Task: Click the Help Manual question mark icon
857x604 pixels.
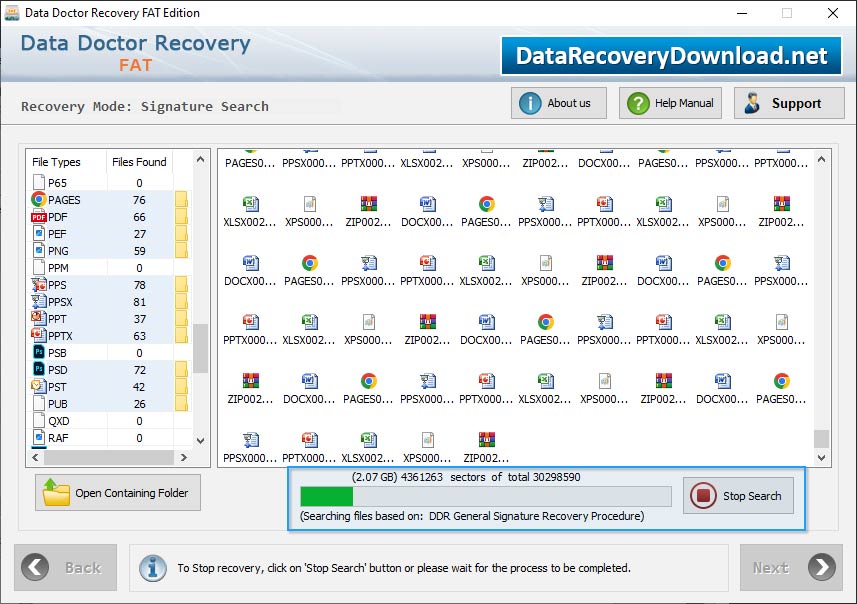Action: [x=638, y=103]
